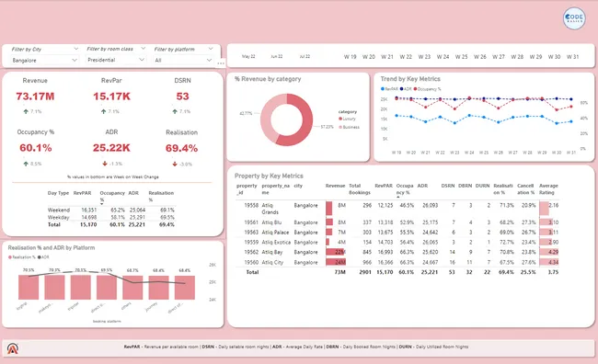Open the All platform dropdown

click(x=183, y=61)
